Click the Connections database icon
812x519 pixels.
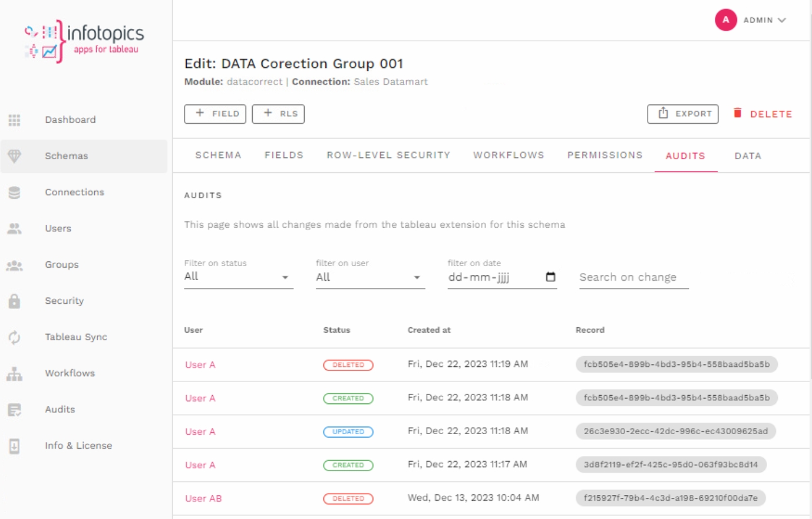coord(15,192)
